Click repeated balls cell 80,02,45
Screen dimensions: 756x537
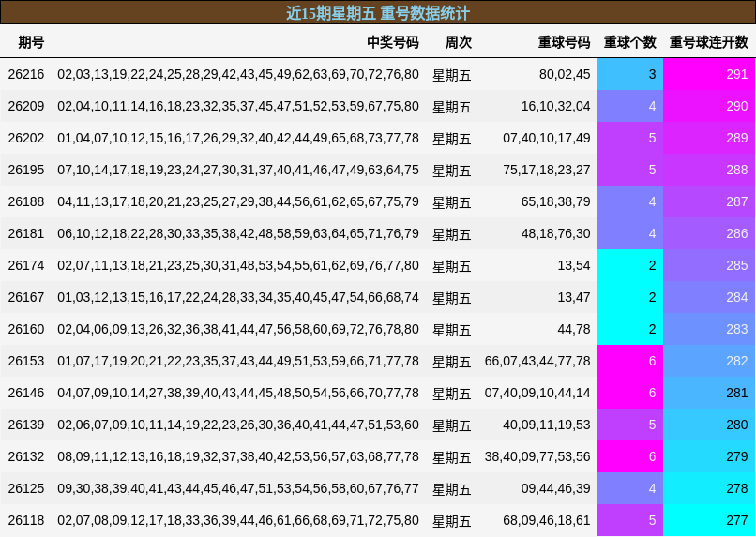(x=565, y=74)
